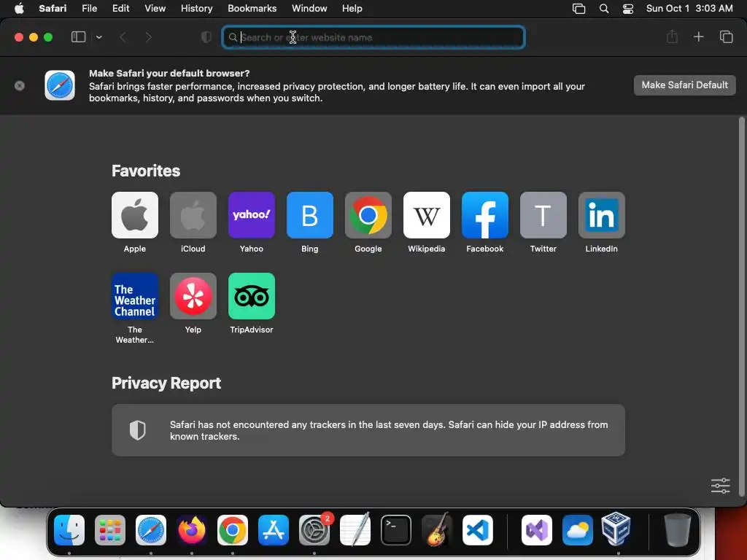Toggle the Safari sidebar
This screenshot has width=747, height=560.
pos(78,36)
